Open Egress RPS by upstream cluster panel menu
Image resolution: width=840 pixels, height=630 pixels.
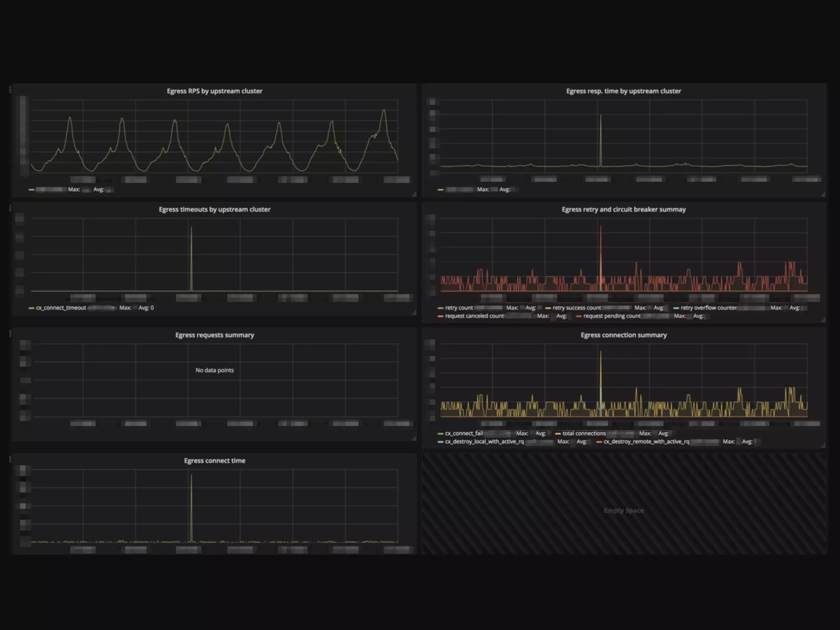point(215,91)
